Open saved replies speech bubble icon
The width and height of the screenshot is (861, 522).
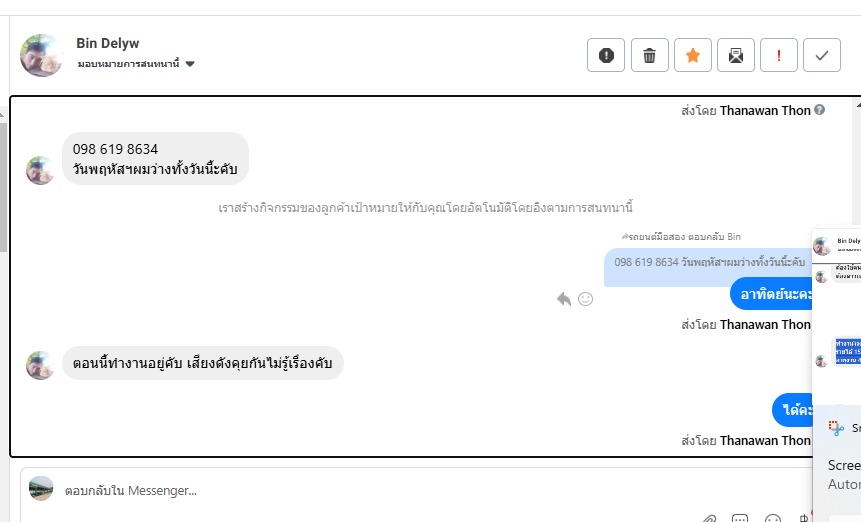(740, 519)
